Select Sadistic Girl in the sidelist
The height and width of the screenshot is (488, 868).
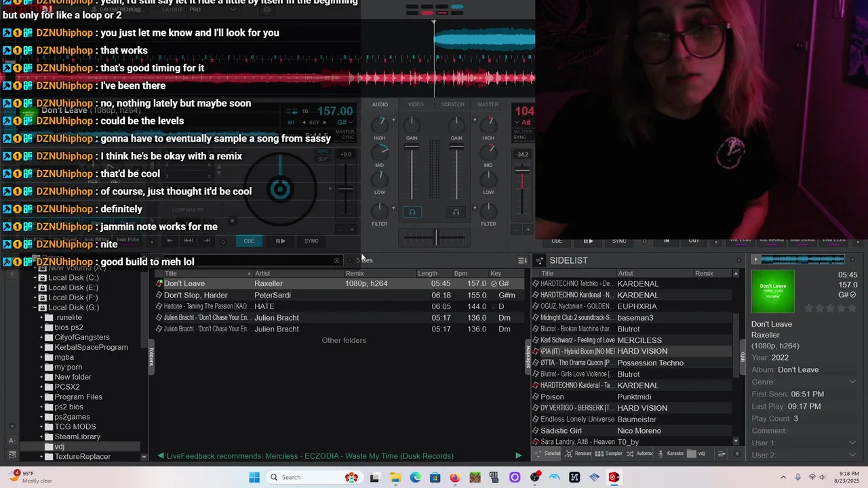click(x=632, y=430)
